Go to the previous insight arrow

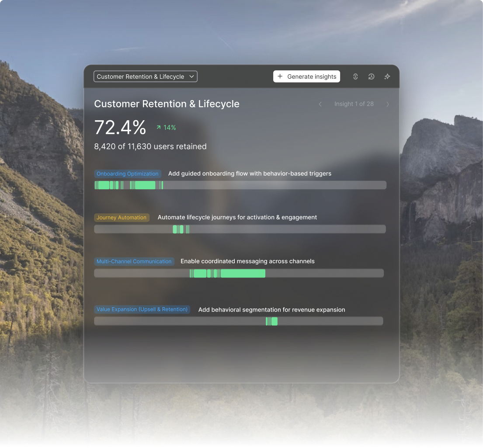click(320, 104)
